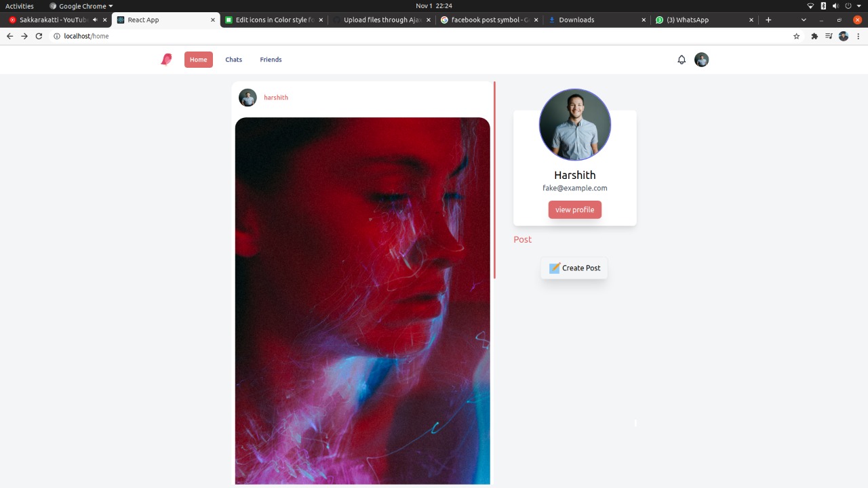Screen dimensions: 868x488
Task: Open the Chrome three-dot menu
Action: tap(859, 36)
